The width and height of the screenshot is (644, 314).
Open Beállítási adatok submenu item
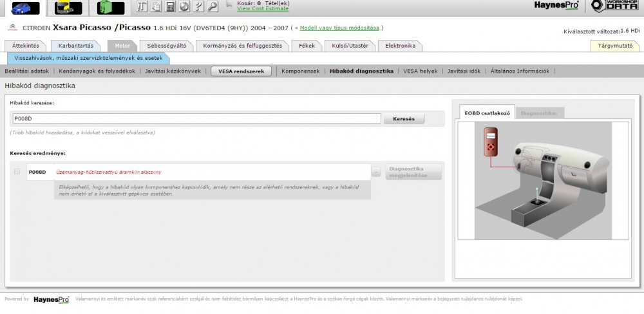click(26, 71)
